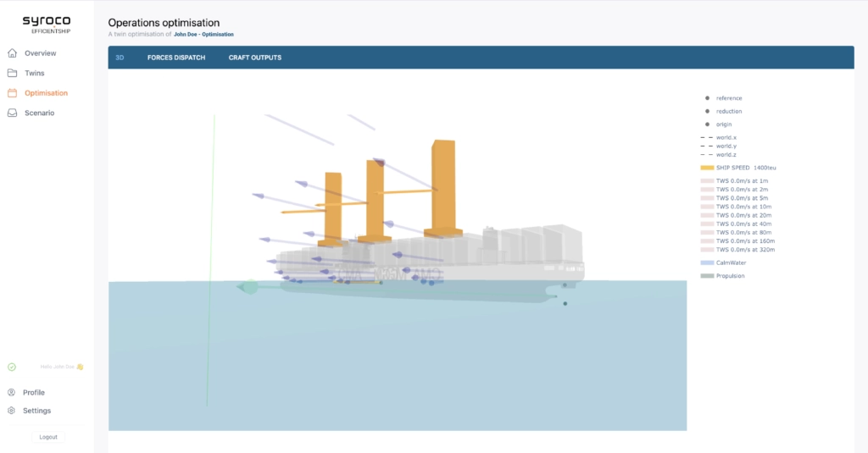
Task: Toggle world.x axis legend entry
Action: (719, 137)
